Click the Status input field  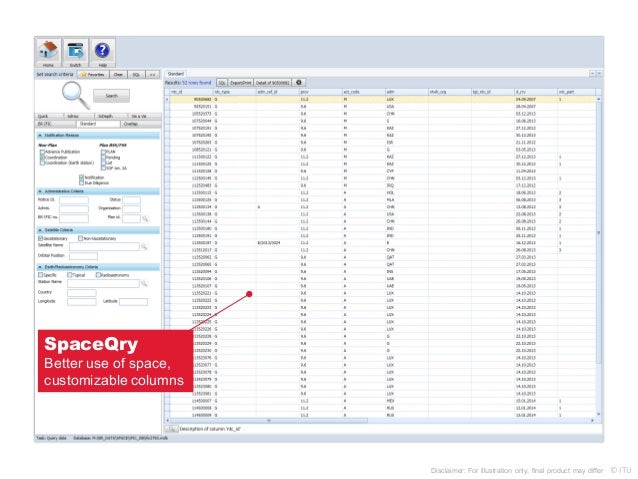(131, 200)
